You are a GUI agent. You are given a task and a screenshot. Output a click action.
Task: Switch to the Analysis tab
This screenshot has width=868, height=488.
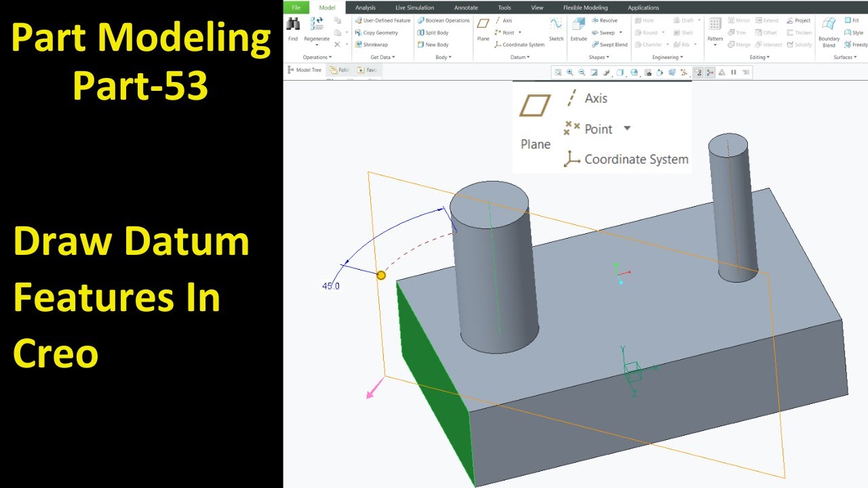[366, 7]
